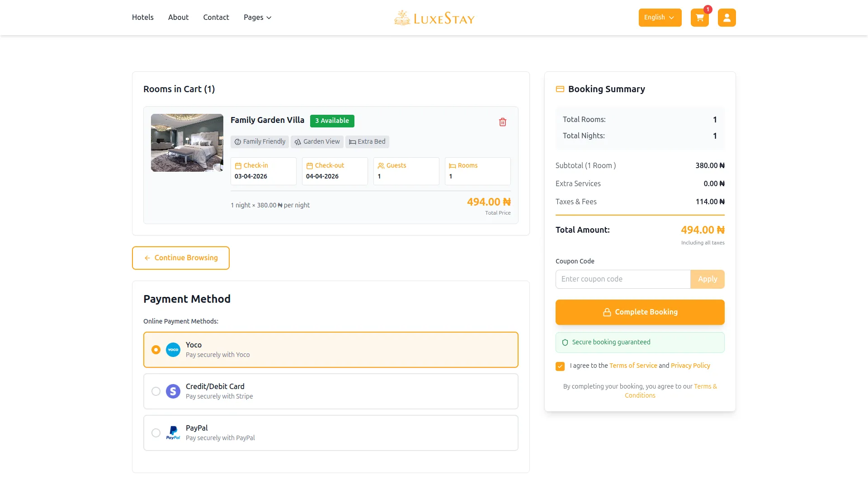Viewport: 868px width, 488px height.
Task: Choose the PayPal radio button
Action: pyautogui.click(x=156, y=433)
